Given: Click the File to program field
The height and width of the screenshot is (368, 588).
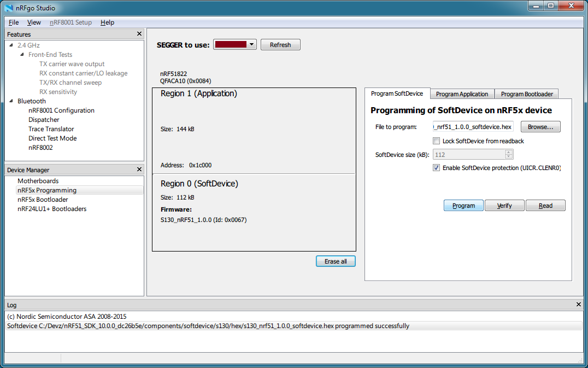Looking at the screenshot, I should 473,127.
